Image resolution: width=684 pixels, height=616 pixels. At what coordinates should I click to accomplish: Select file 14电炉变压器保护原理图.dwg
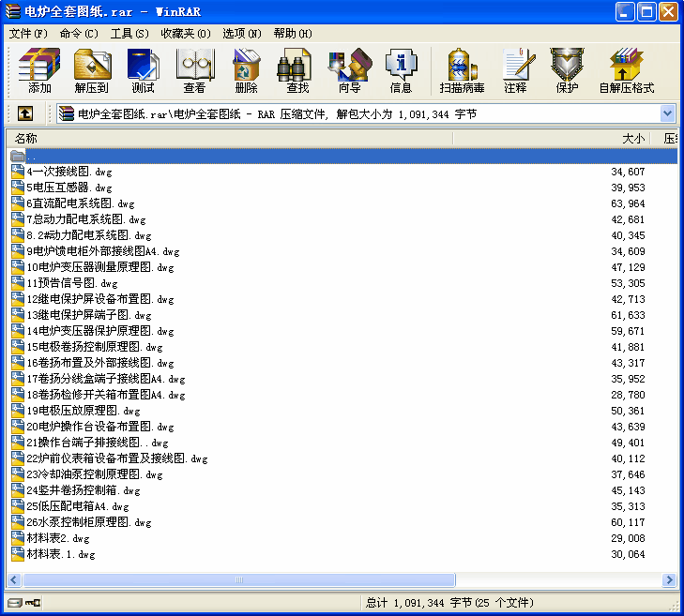[x=100, y=331]
